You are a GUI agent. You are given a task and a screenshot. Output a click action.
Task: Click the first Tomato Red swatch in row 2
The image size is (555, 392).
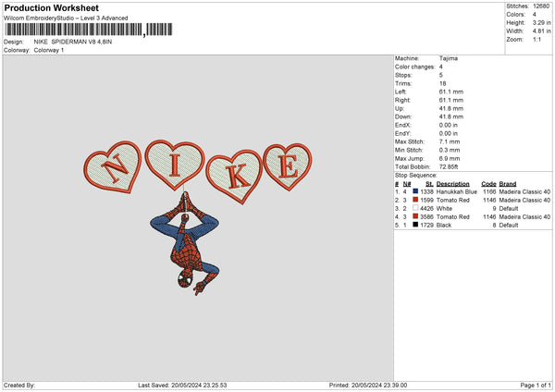(415, 200)
